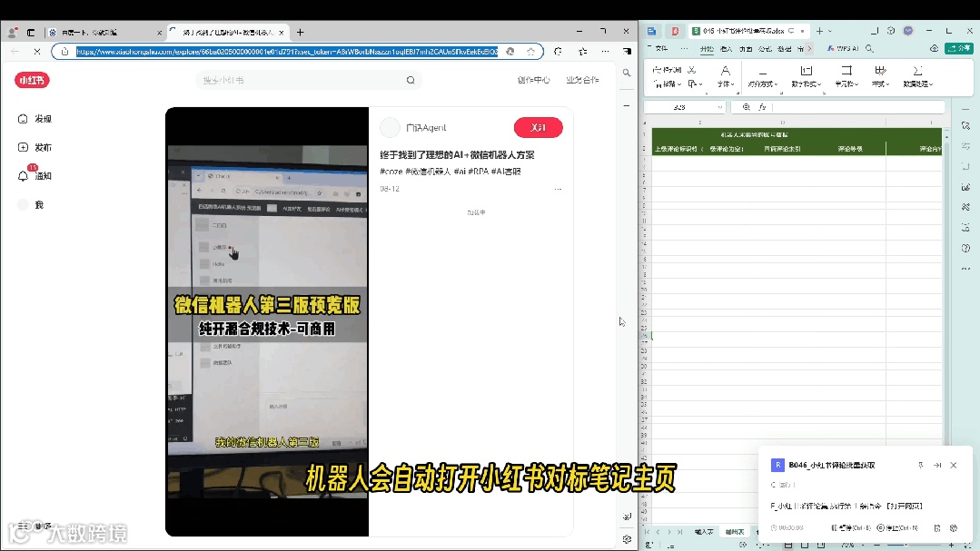Open a new WPS document tab with plus

[819, 31]
